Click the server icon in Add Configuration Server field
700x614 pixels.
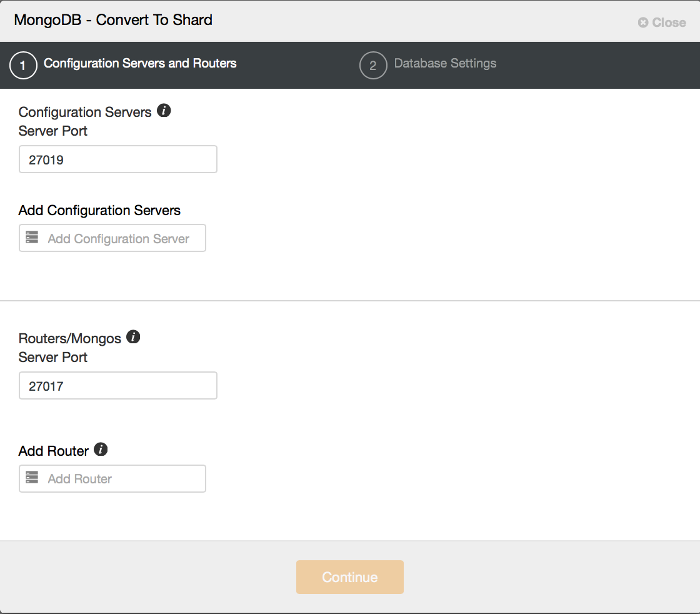coord(32,237)
